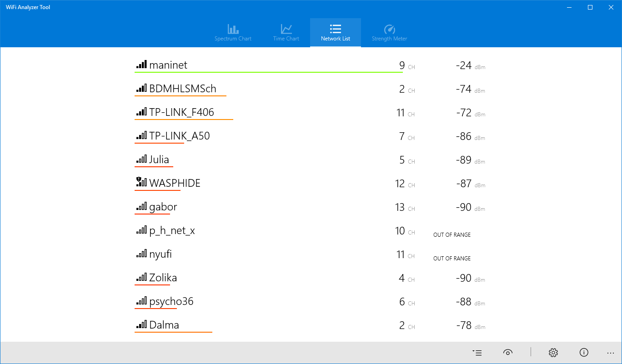622x364 pixels.
Task: Click the signal strength bars beside maninet
Action: point(141,64)
